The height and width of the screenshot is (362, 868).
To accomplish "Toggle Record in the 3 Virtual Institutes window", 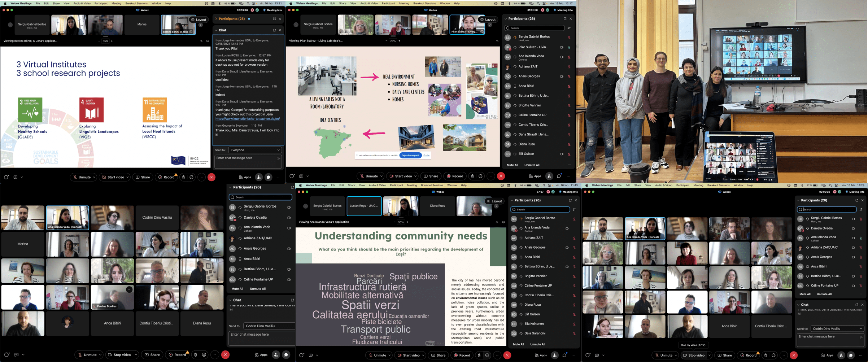I will tap(166, 177).
